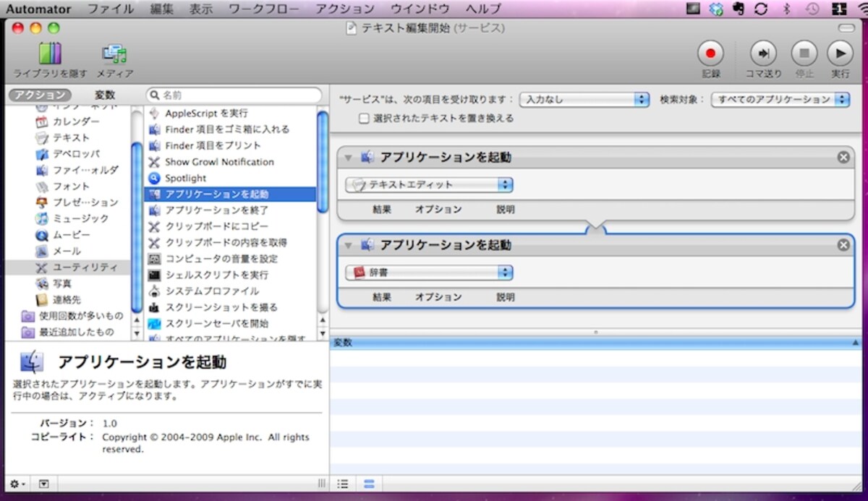Show 結果 of the テキストエディット action
The width and height of the screenshot is (868, 501).
[382, 210]
